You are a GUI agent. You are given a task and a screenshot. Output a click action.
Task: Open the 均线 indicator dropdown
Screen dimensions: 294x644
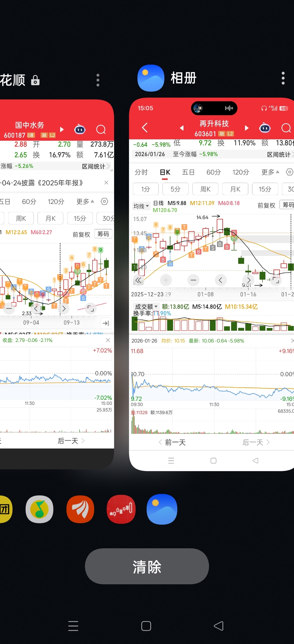coord(141,206)
